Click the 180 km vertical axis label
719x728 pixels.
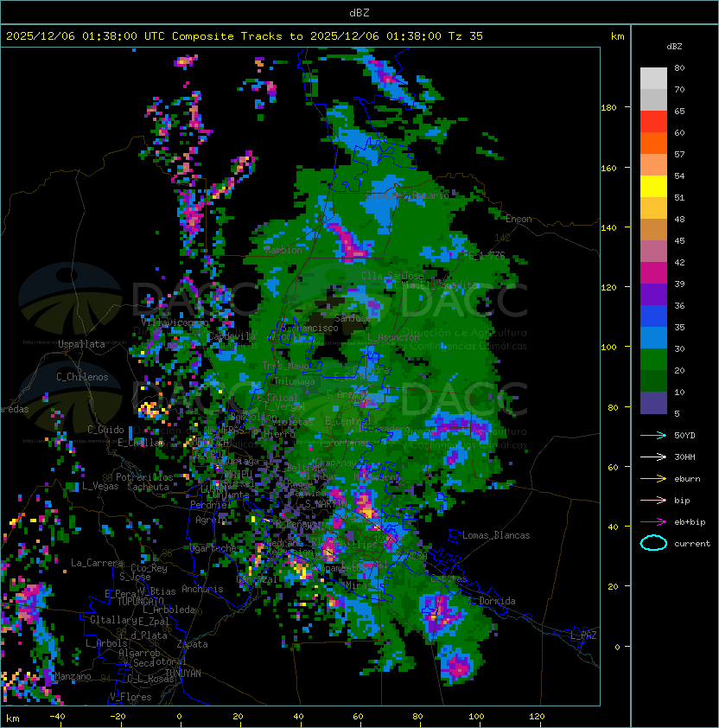point(608,108)
